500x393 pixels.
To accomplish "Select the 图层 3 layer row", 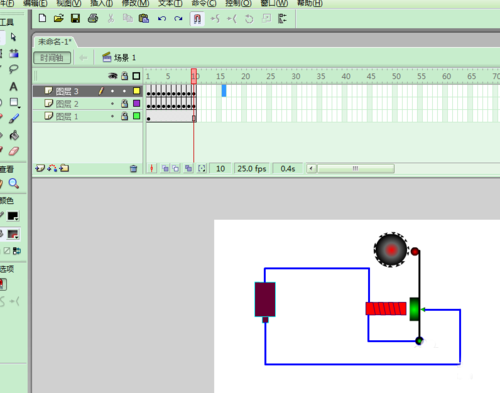I will click(88, 91).
